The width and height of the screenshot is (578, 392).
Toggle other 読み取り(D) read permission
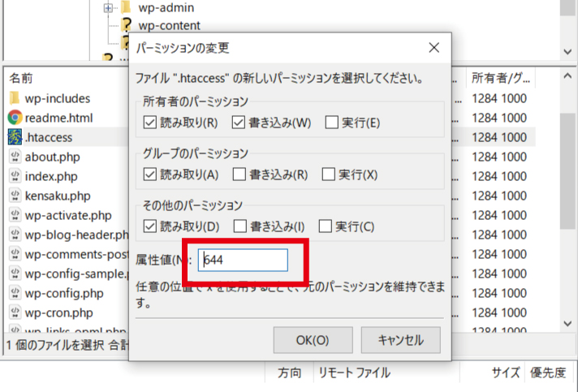coord(149,226)
